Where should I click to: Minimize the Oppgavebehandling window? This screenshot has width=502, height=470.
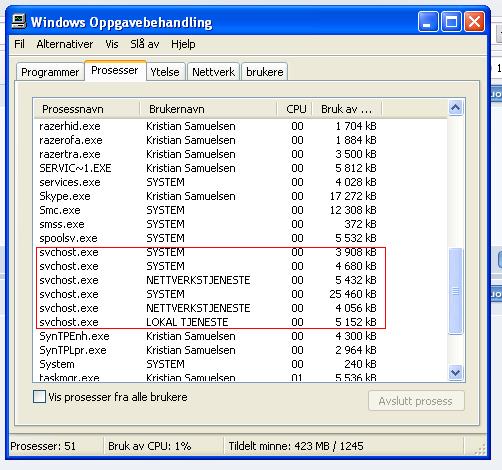tap(428, 22)
